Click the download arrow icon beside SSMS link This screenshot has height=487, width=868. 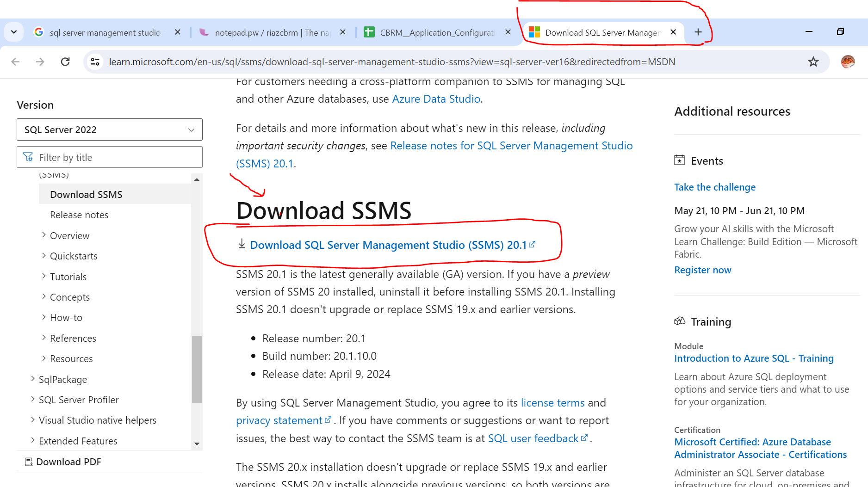click(242, 244)
